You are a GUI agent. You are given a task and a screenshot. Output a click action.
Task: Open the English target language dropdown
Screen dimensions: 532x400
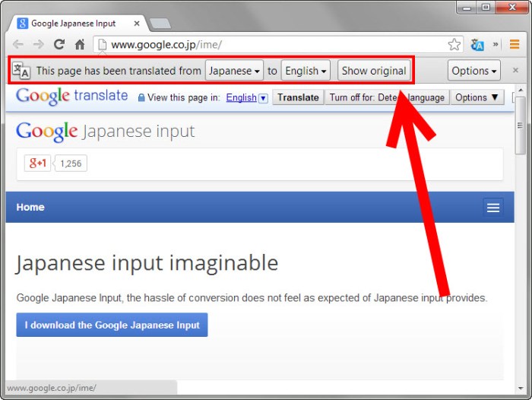coord(306,71)
